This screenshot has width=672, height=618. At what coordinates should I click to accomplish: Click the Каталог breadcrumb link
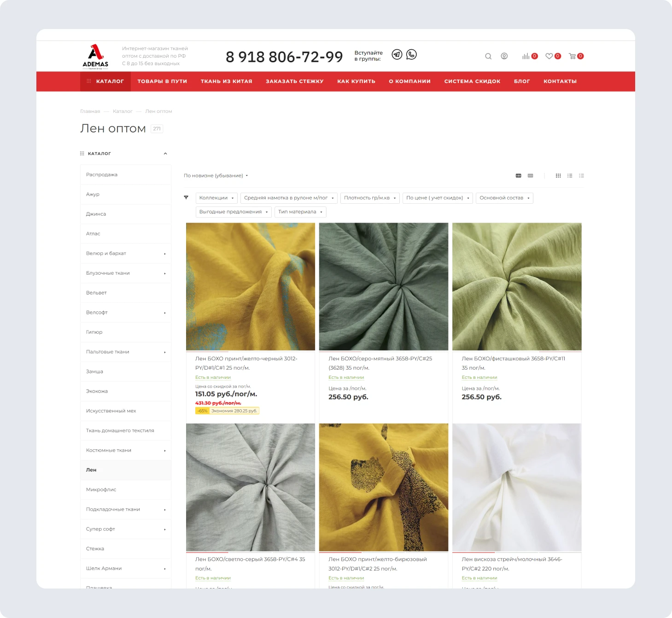tap(123, 111)
